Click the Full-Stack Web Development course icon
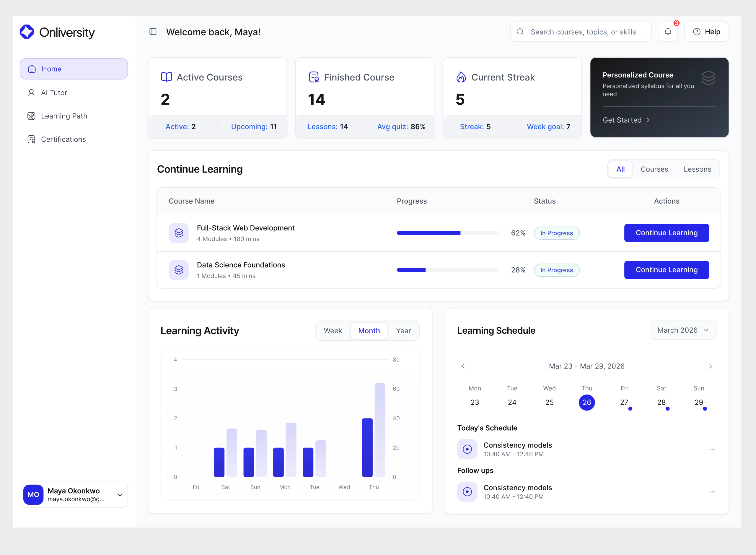This screenshot has width=756, height=555. click(x=179, y=233)
